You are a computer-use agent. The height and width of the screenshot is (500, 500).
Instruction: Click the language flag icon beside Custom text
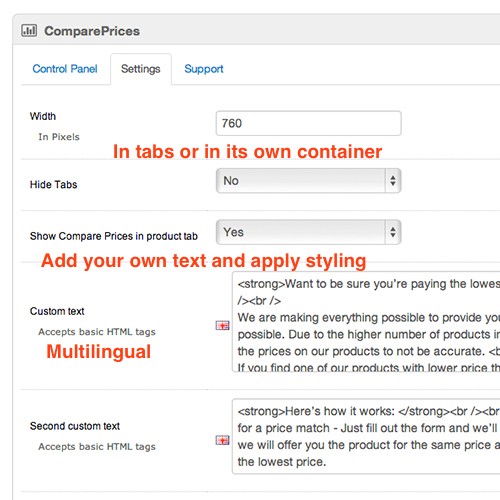pyautogui.click(x=222, y=325)
